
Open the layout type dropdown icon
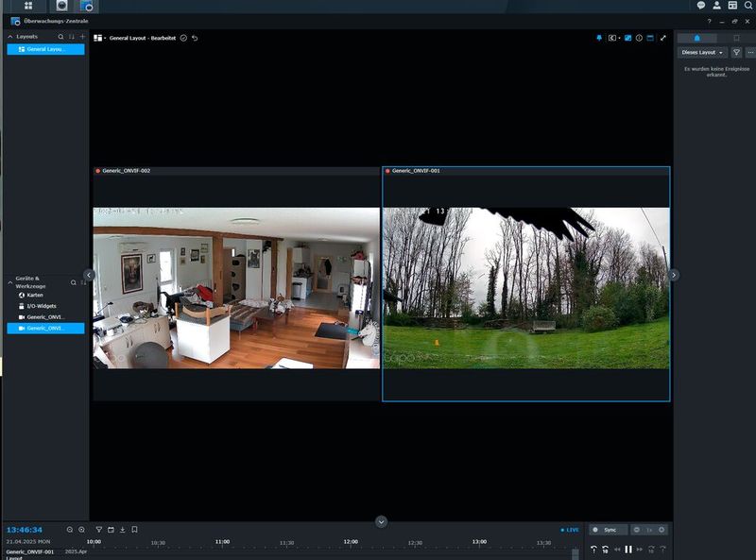pyautogui.click(x=99, y=38)
